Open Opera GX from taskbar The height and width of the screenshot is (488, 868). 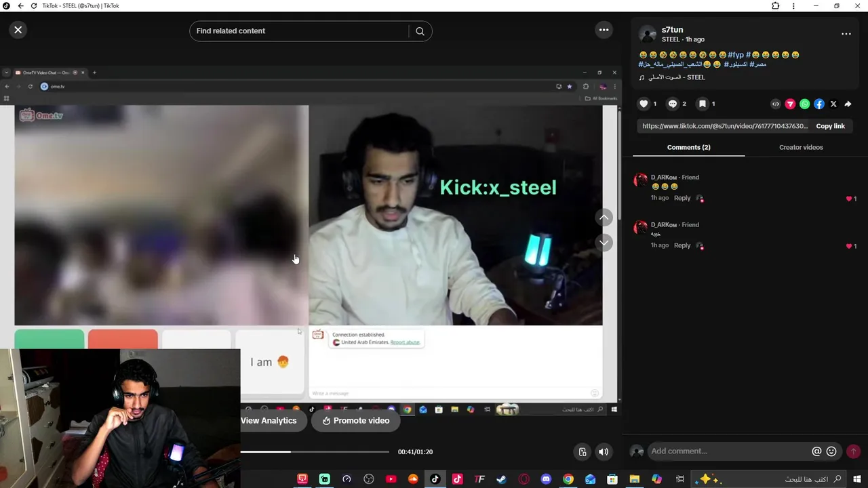click(524, 479)
